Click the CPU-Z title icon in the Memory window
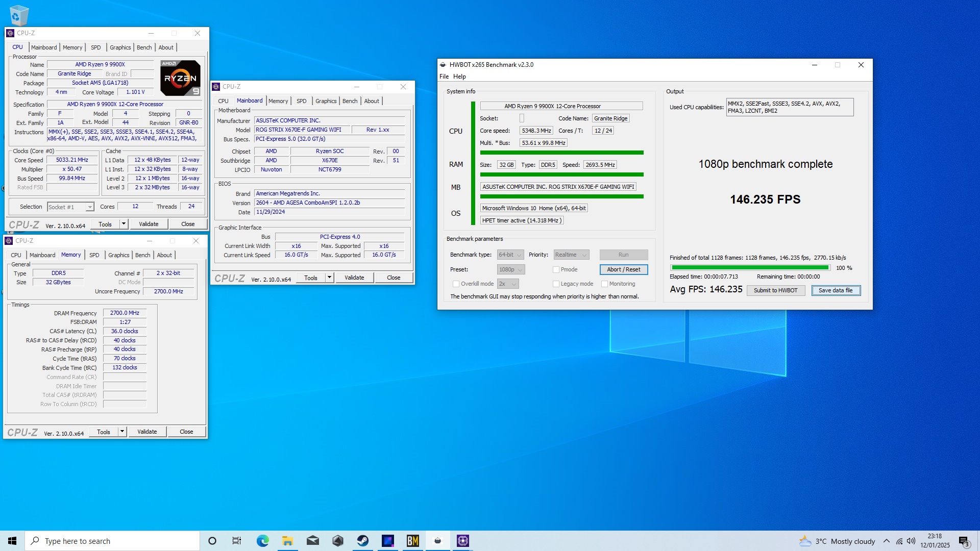The image size is (980, 551). [9, 241]
